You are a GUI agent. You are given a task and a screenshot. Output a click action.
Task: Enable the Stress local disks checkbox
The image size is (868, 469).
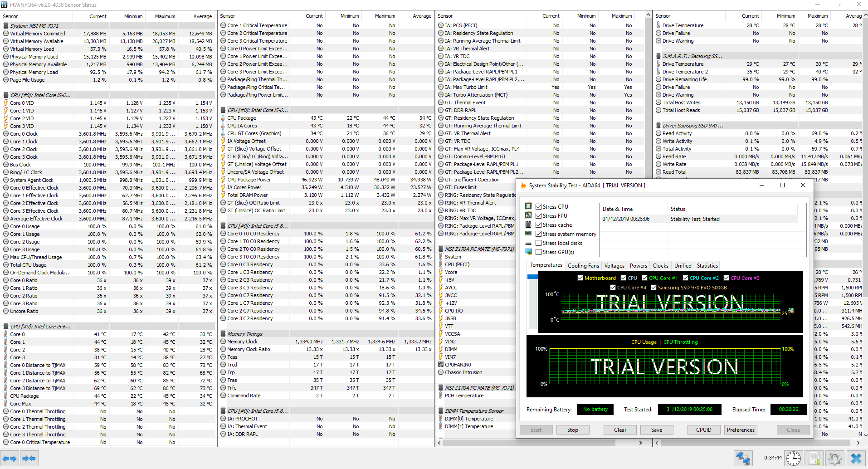[539, 243]
